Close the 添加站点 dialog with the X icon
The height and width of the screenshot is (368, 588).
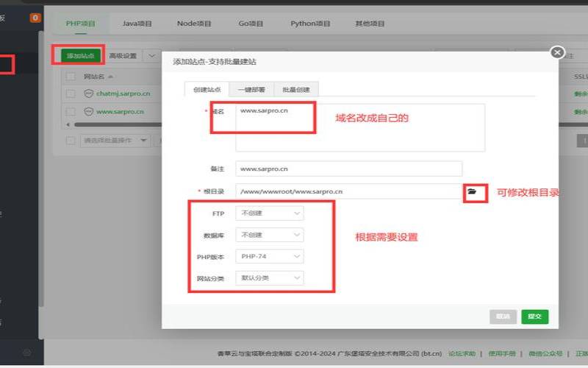[557, 52]
